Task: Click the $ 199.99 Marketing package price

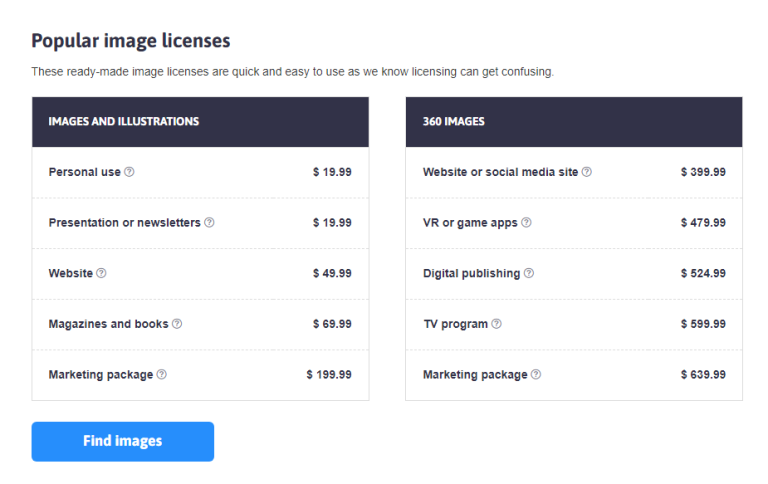Action: [329, 375]
